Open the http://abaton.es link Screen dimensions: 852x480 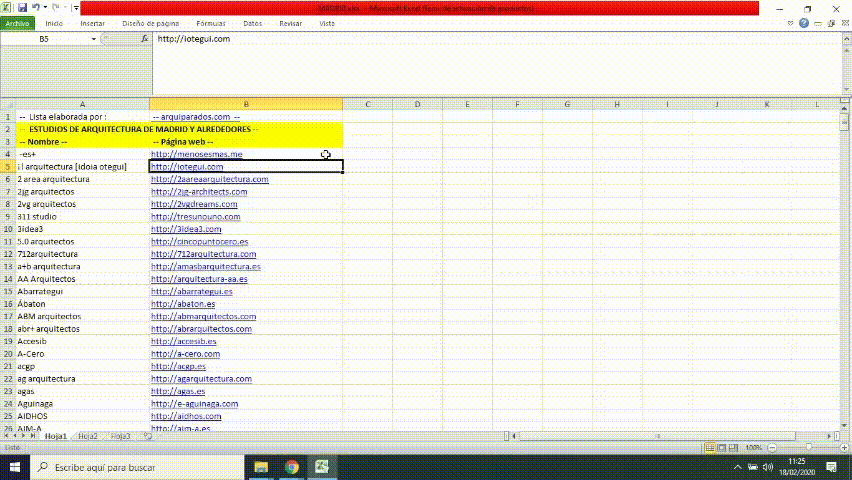[x=183, y=304]
